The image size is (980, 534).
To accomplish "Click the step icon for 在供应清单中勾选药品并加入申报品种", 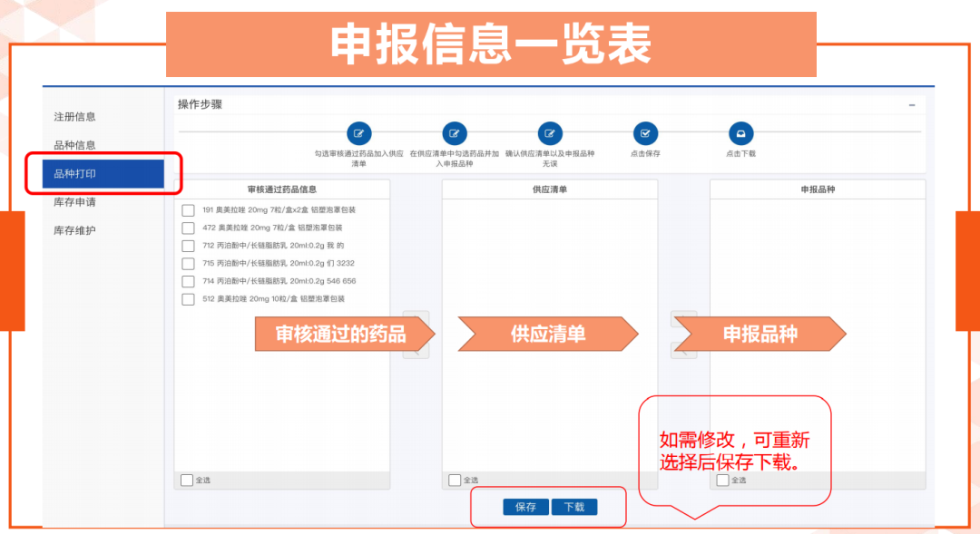I will coord(455,133).
